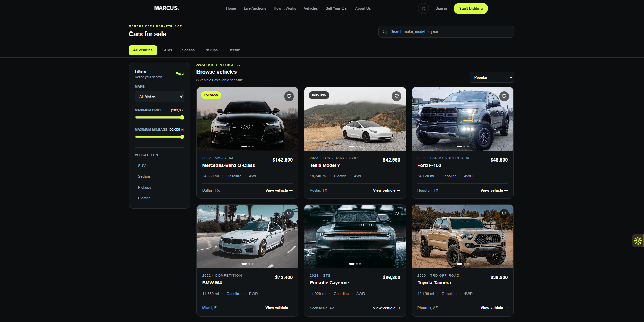View vehicle for Mercedes-Benz G-Class

pos(279,190)
